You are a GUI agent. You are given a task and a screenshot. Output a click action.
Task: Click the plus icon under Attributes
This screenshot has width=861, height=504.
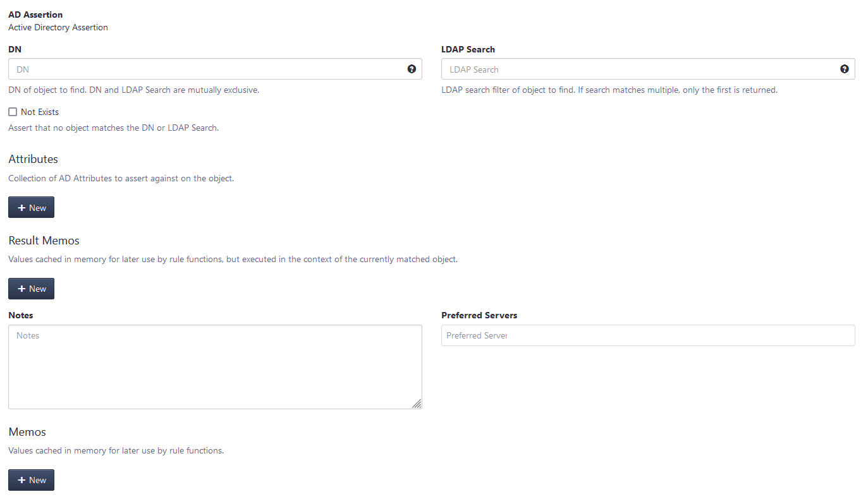[21, 208]
